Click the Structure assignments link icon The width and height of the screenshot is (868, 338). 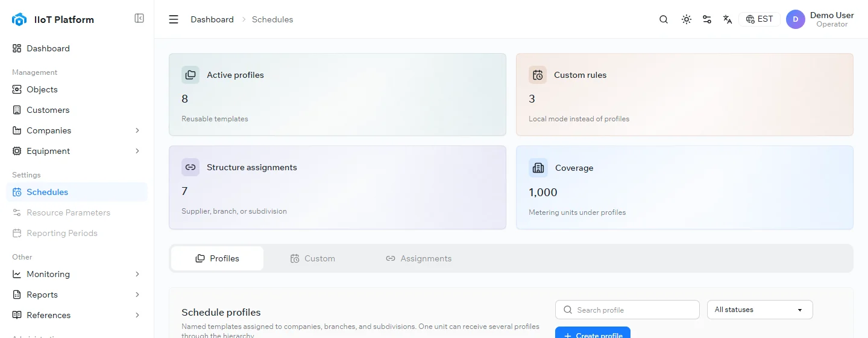(x=190, y=167)
